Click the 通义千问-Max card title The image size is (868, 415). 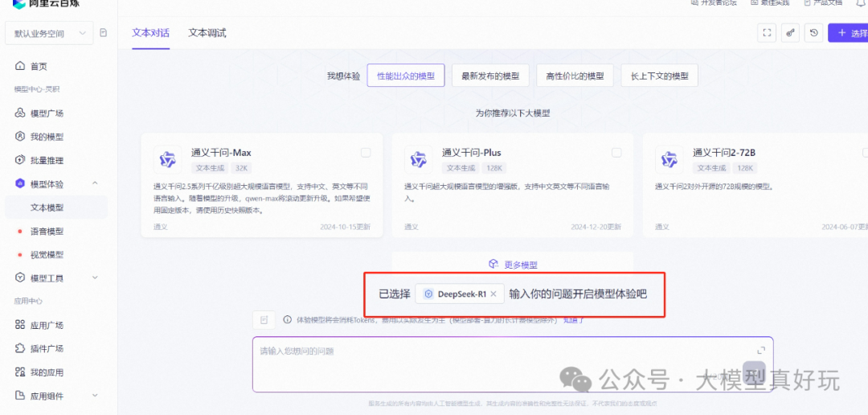click(222, 152)
